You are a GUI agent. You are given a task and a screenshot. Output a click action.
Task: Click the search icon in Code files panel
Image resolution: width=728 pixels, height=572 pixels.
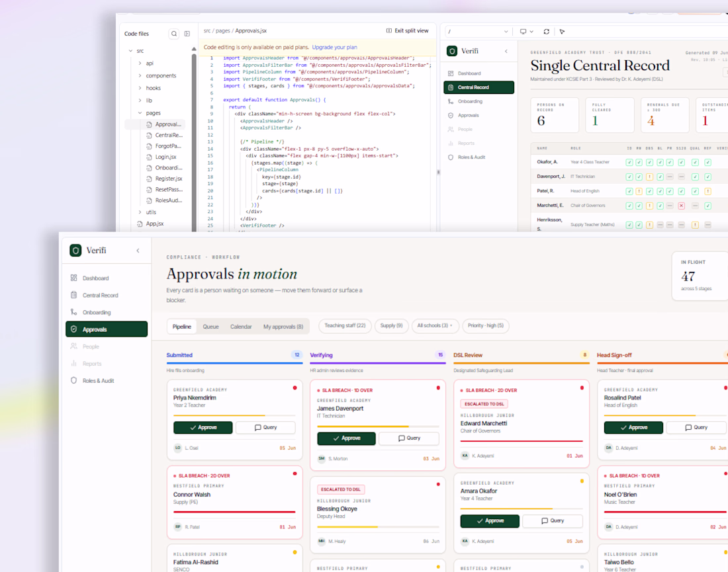(174, 34)
